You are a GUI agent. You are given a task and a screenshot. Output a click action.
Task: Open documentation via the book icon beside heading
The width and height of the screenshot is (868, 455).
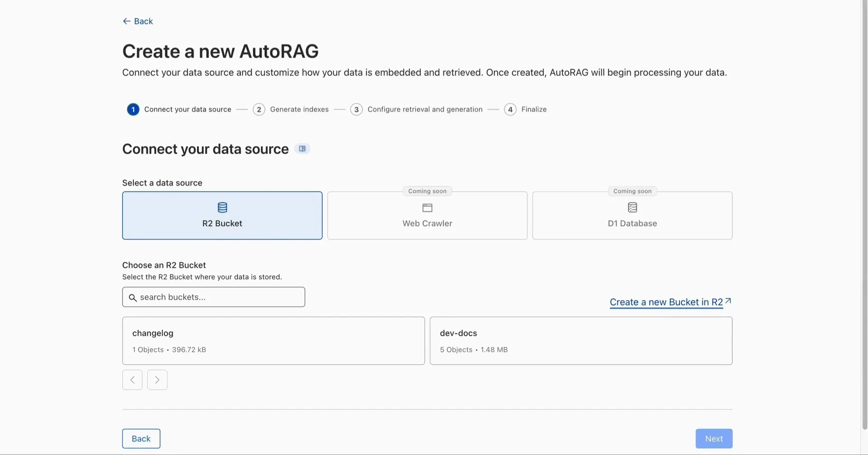[x=302, y=148]
